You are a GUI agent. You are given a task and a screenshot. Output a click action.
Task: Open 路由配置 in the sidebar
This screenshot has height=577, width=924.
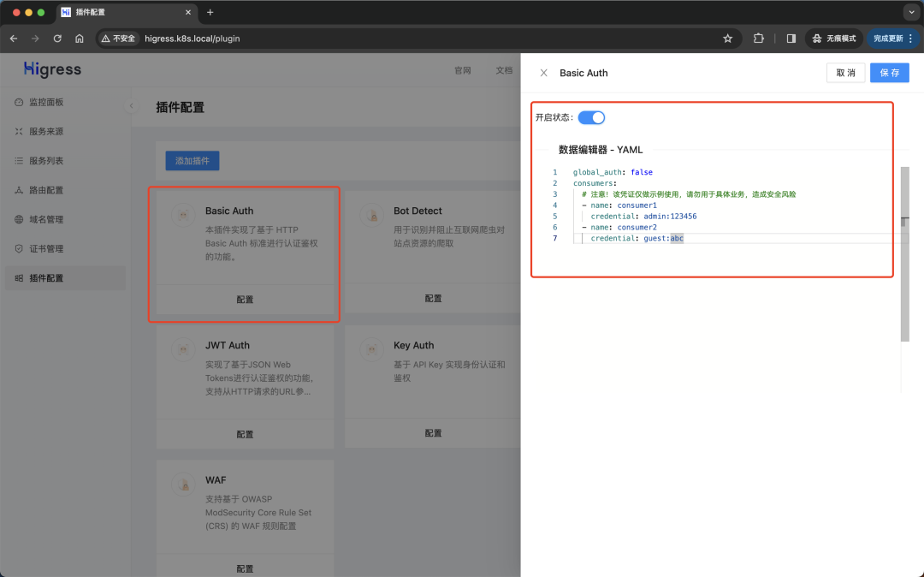tap(65, 190)
